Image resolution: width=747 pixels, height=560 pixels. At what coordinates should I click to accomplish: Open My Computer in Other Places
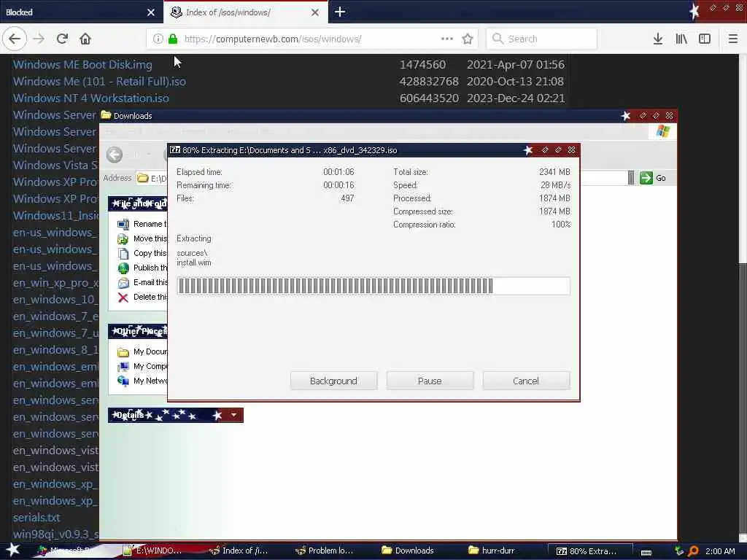[x=142, y=366]
